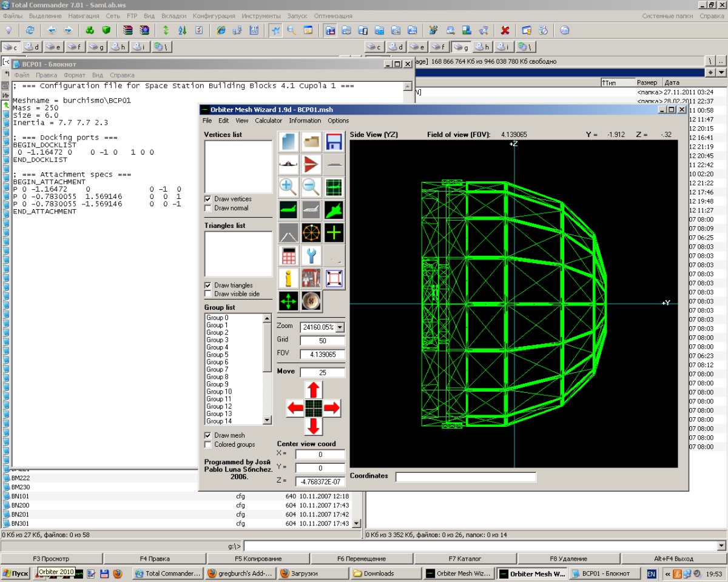Screen dimensions: 728x582
Task: Open the red calculator tool icon
Action: click(289, 255)
